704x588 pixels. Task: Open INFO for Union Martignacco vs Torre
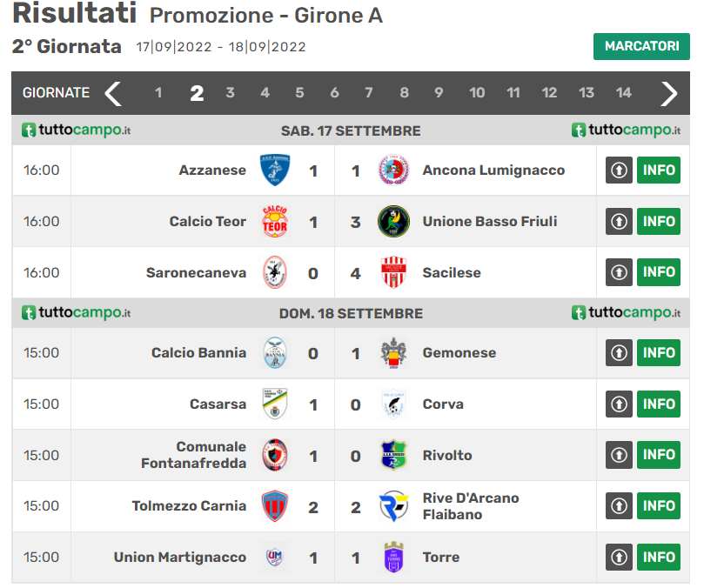pos(659,558)
